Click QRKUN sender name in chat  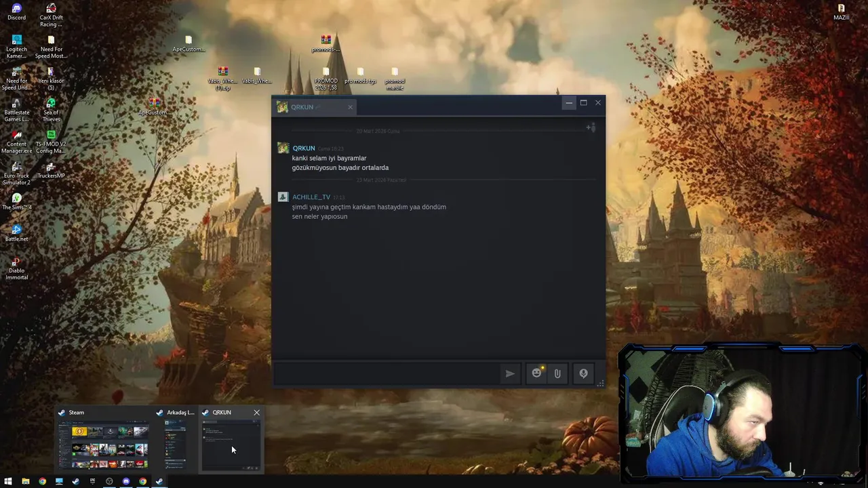coord(304,148)
